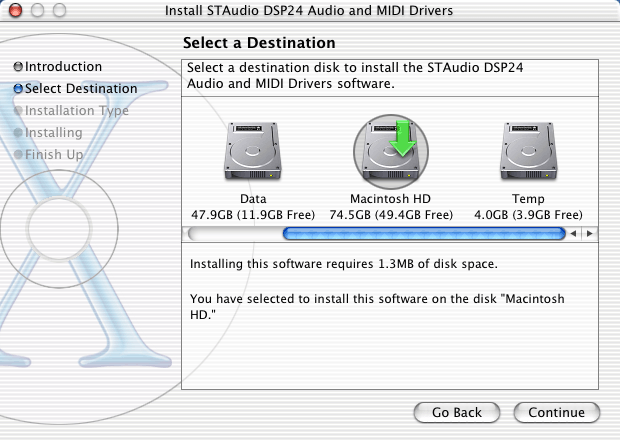Click the Macintosh HD disk name label

pyautogui.click(x=391, y=198)
